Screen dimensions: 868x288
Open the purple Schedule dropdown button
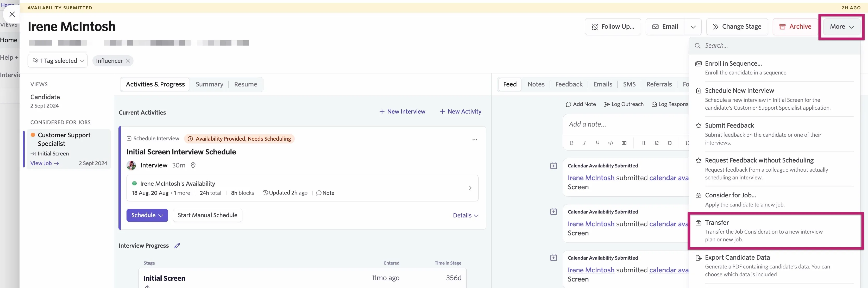click(x=147, y=215)
